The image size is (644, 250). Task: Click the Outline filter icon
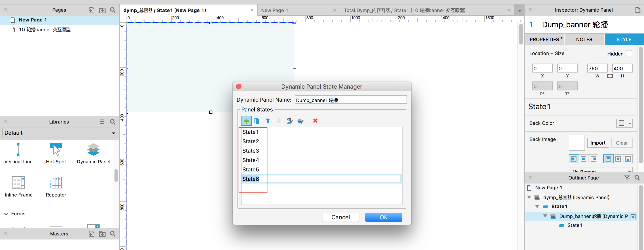tap(627, 178)
